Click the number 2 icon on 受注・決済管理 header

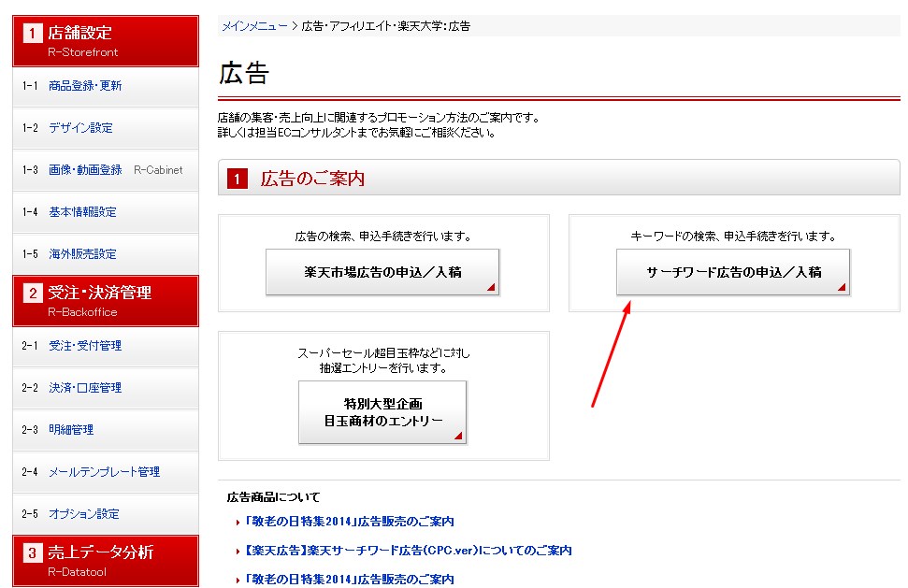pyautogui.click(x=33, y=294)
